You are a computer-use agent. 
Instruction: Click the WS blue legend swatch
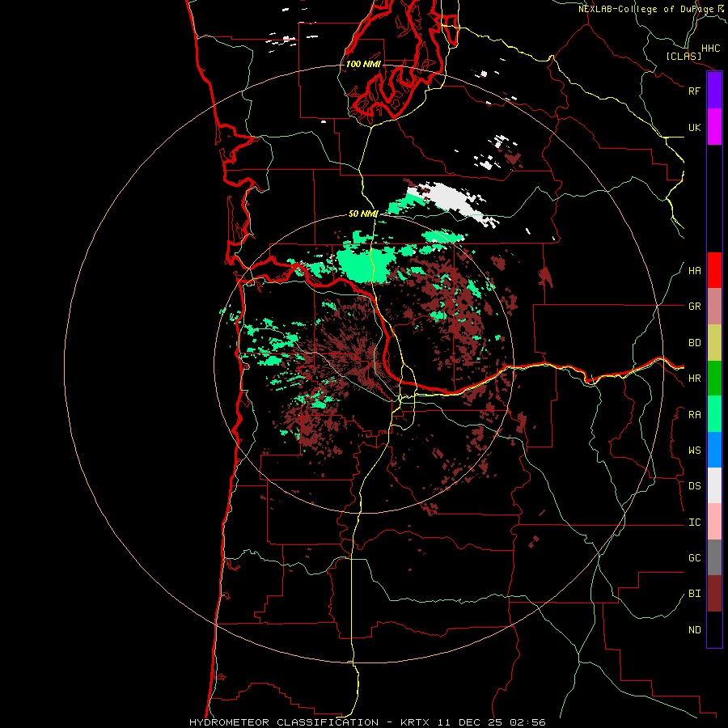[714, 450]
